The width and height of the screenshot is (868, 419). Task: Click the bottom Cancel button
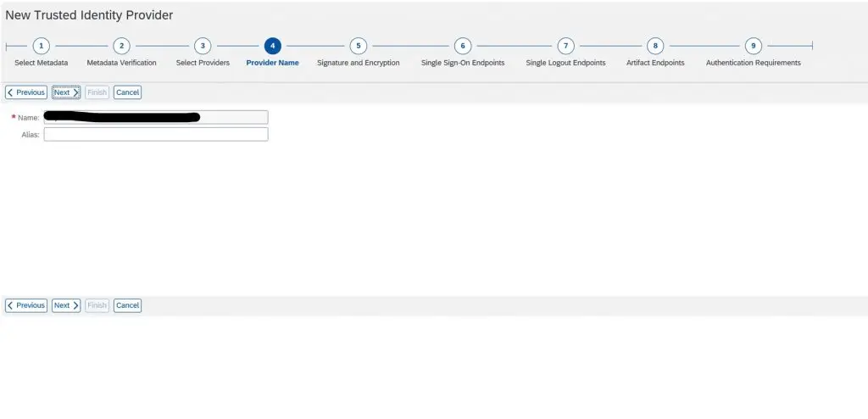pos(127,305)
